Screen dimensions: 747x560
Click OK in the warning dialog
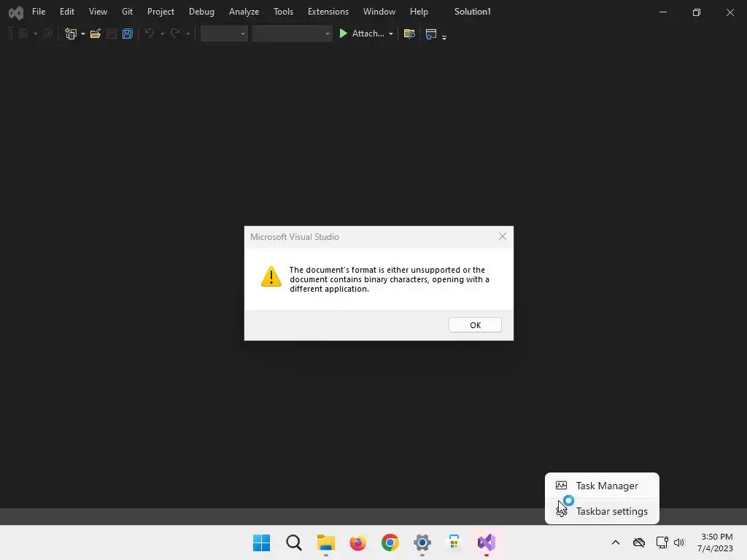pos(475,324)
